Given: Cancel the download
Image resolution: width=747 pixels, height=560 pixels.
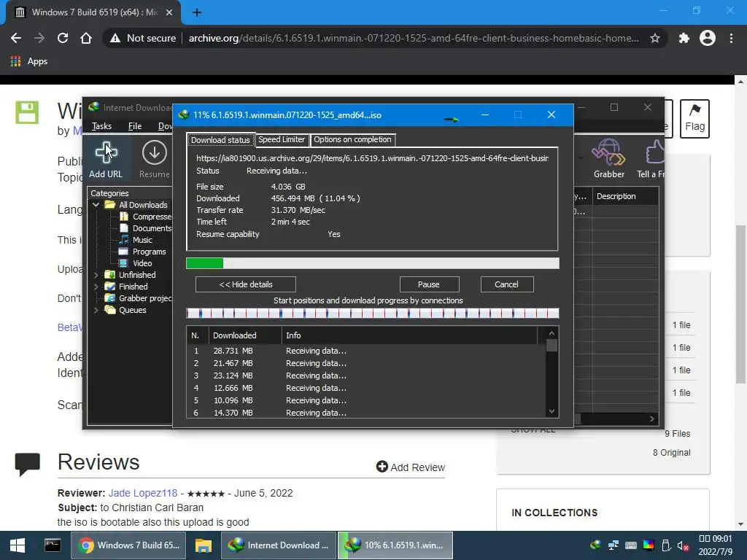Looking at the screenshot, I should [x=507, y=284].
